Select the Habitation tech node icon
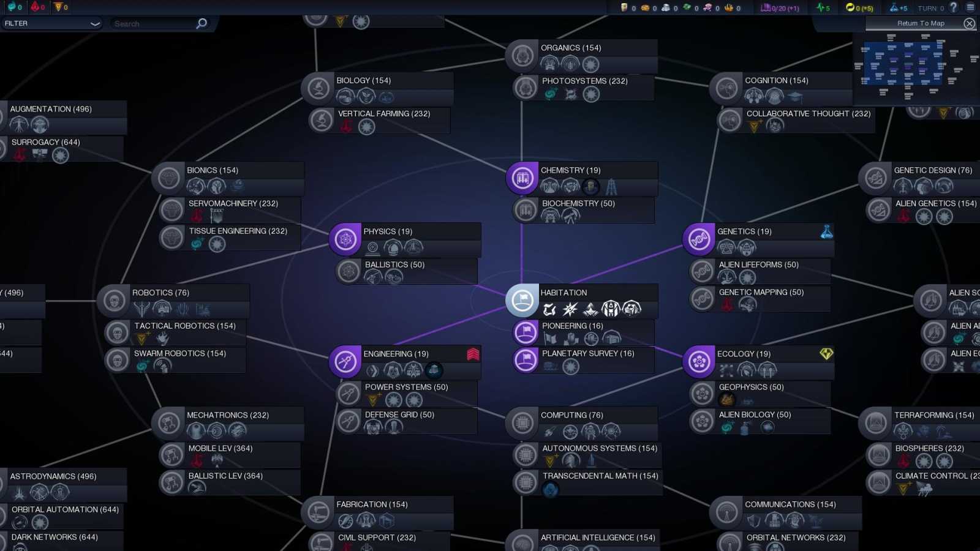 [522, 301]
